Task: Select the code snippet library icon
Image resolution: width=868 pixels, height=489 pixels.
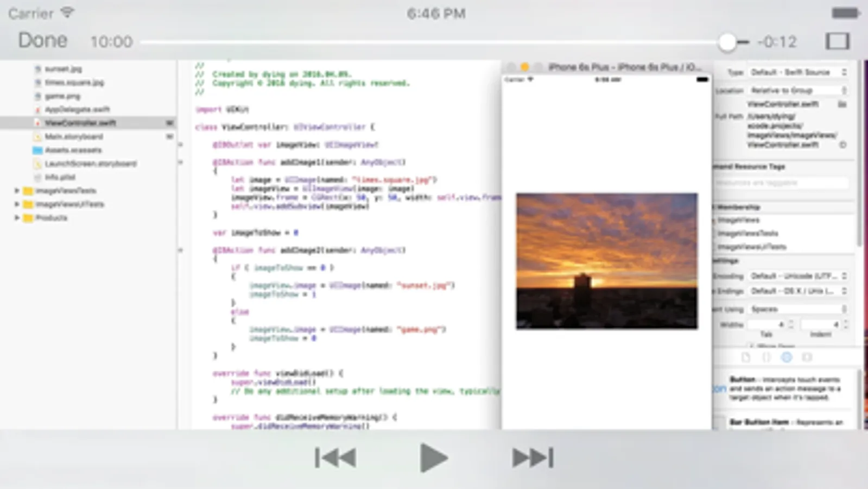Action: [x=766, y=358]
